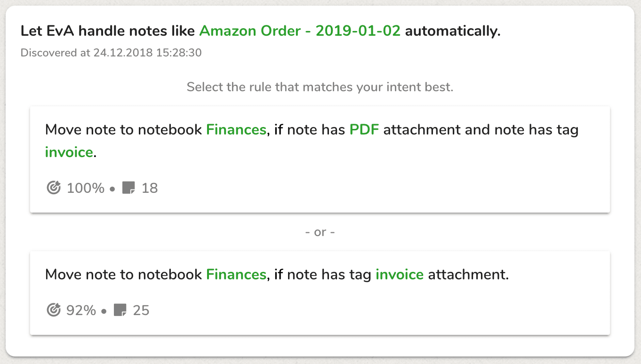Click invoice tag in the second rule
The width and height of the screenshot is (641, 364).
click(x=400, y=274)
